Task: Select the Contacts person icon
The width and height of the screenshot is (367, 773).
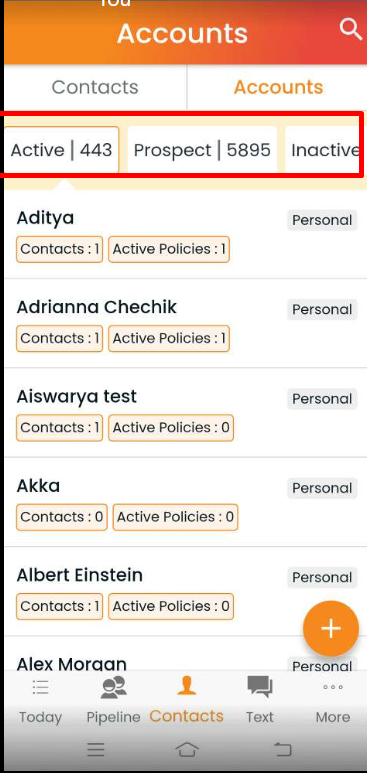Action: click(186, 686)
